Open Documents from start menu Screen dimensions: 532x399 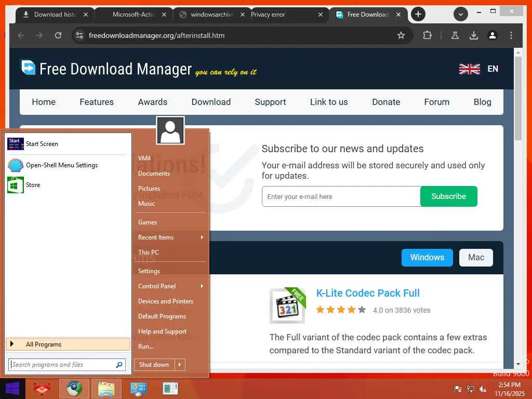tap(170, 174)
